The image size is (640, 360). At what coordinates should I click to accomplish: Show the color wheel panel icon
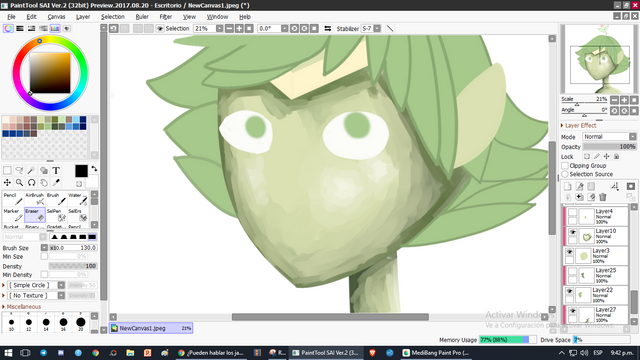tap(8, 28)
